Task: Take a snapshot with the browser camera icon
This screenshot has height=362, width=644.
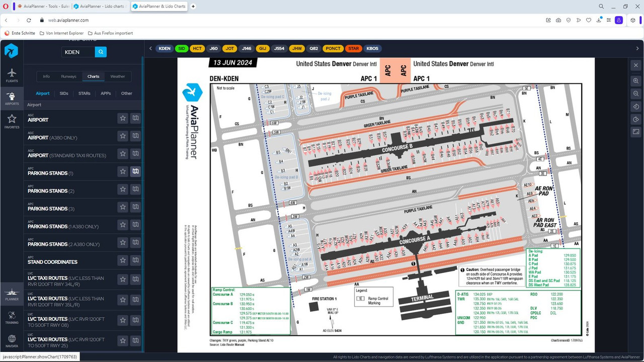Action: tap(558, 20)
